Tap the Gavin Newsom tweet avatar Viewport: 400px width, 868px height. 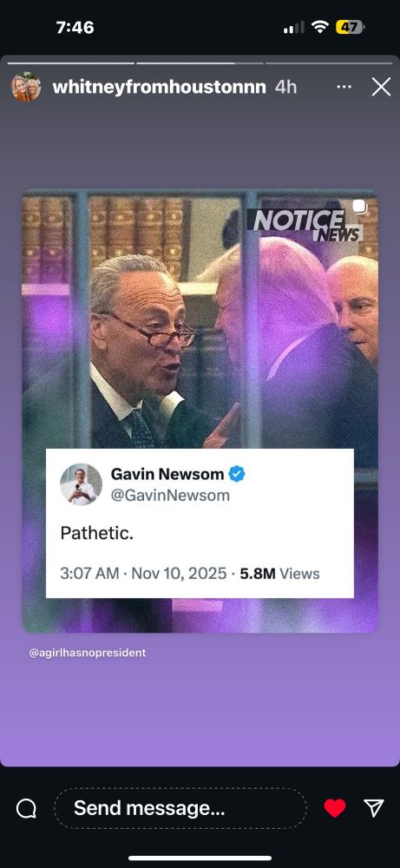pos(82,484)
